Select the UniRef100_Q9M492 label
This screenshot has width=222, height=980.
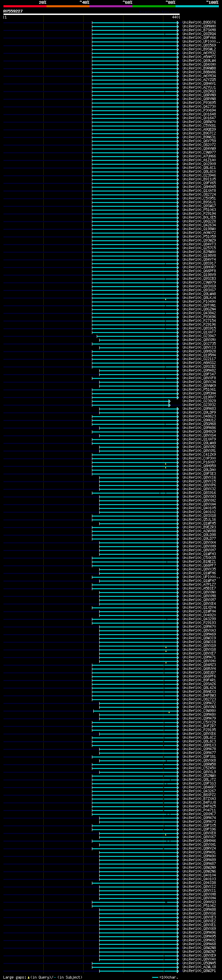199,940
